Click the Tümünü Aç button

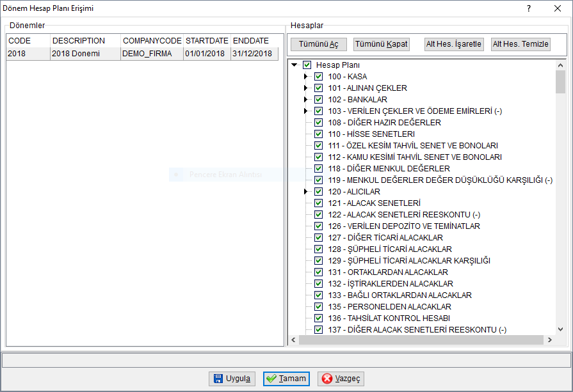pos(319,44)
